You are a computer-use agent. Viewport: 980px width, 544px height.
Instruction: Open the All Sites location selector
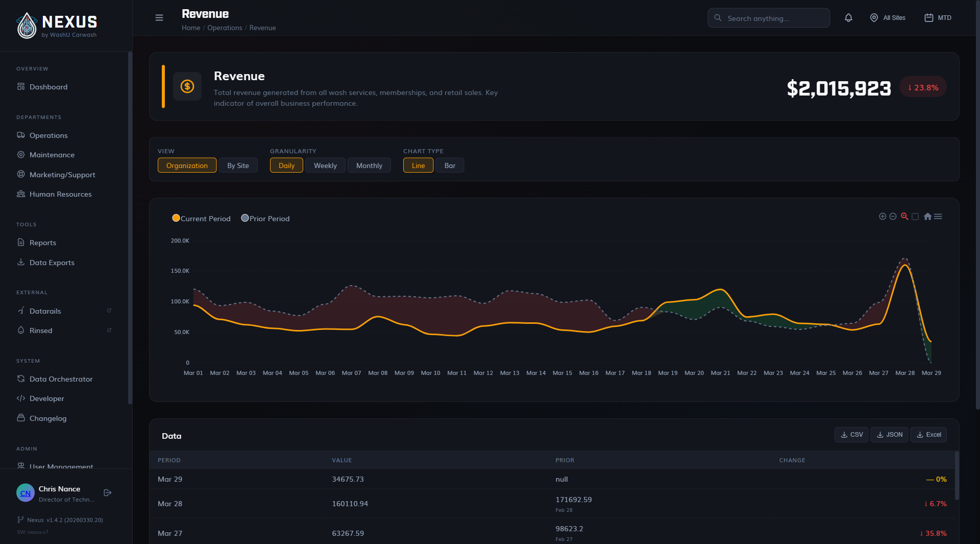click(x=888, y=18)
